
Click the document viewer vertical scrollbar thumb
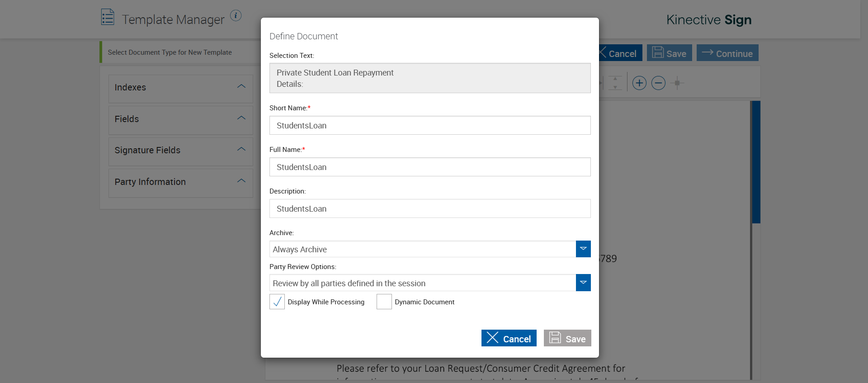click(756, 162)
